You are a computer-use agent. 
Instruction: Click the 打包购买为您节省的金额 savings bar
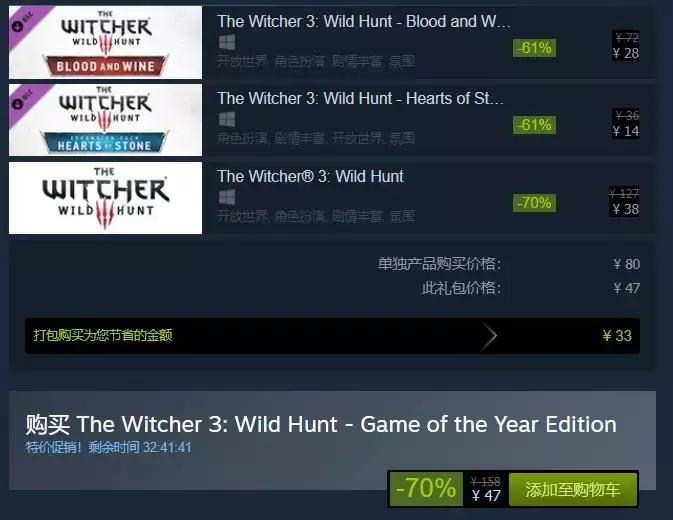click(332, 336)
